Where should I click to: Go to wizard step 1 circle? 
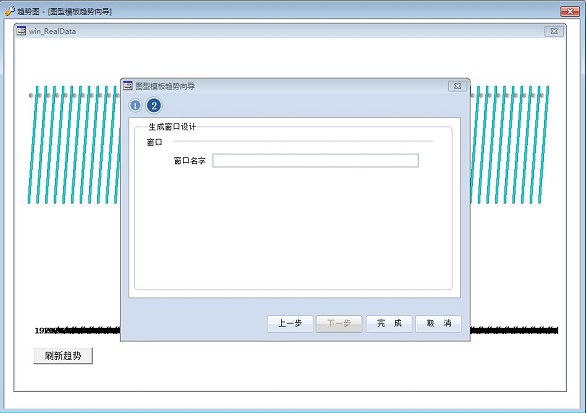point(135,106)
